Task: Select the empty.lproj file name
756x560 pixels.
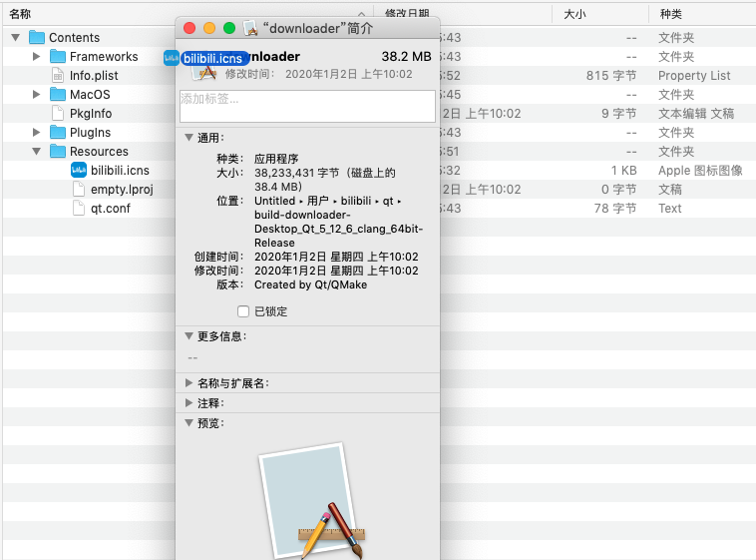Action: coord(122,190)
